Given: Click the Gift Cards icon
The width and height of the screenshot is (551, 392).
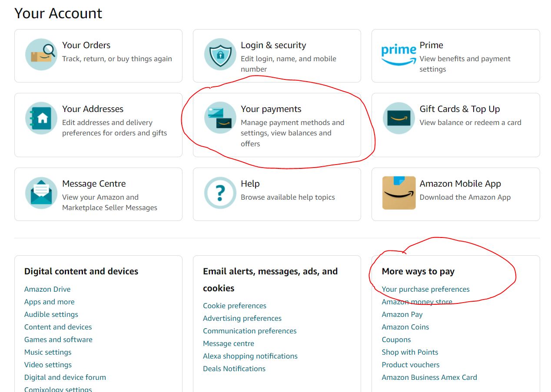Looking at the screenshot, I should coord(398,118).
